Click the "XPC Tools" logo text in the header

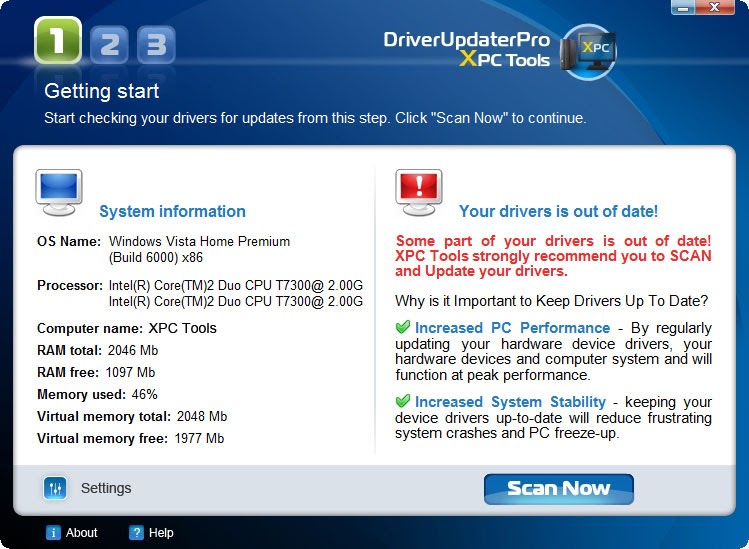click(x=505, y=60)
